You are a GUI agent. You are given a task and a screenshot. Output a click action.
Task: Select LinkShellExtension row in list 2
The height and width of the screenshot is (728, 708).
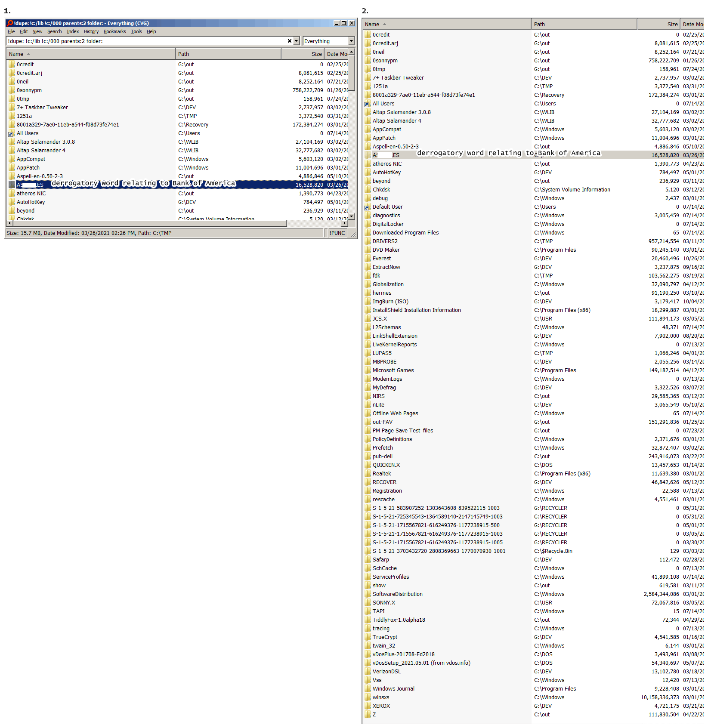[x=533, y=336]
